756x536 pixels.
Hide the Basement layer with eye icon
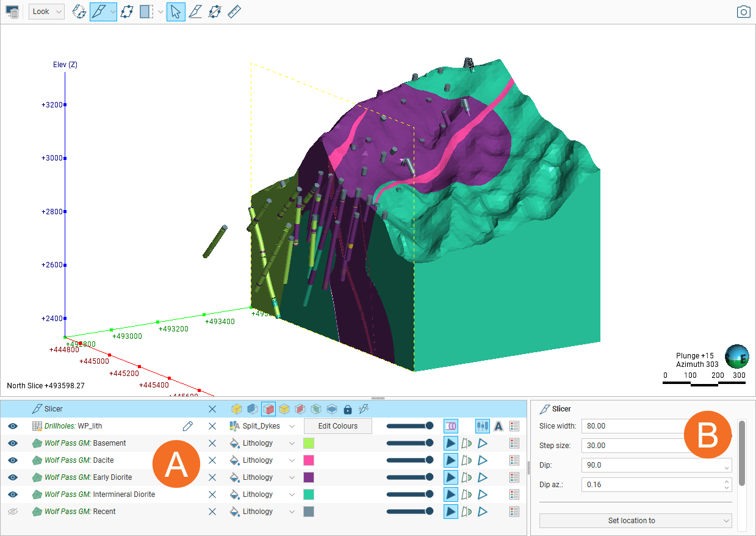pos(13,443)
